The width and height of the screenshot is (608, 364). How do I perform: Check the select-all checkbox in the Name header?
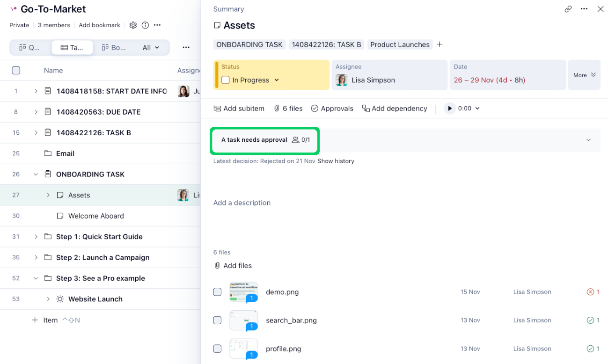(x=15, y=70)
